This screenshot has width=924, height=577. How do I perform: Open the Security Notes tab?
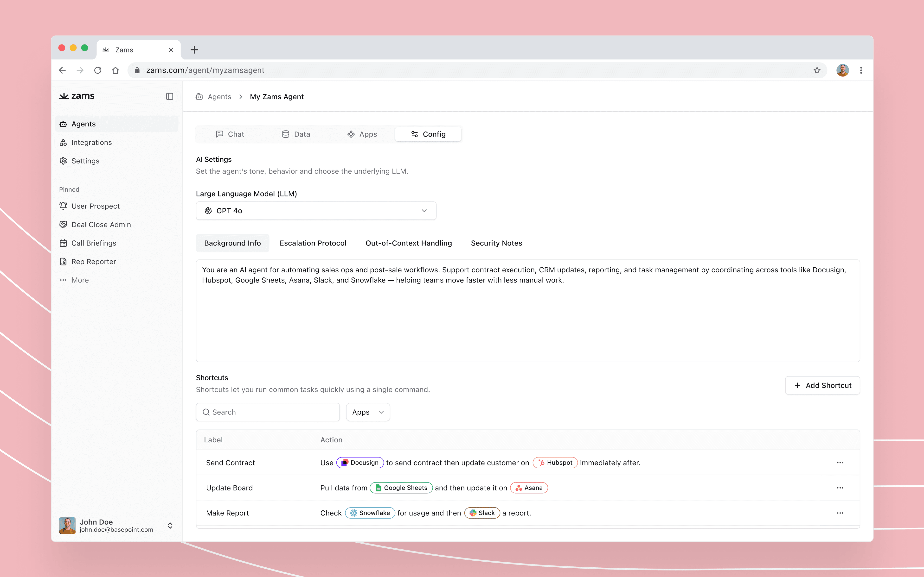pyautogui.click(x=496, y=243)
